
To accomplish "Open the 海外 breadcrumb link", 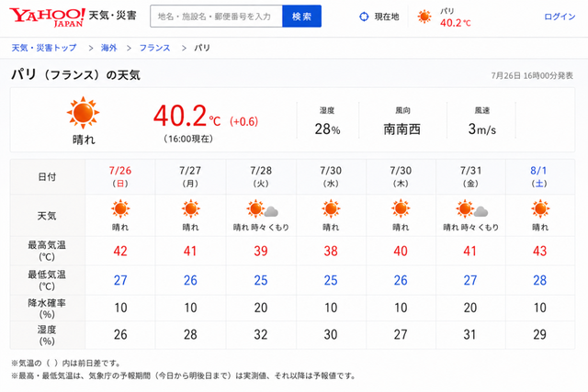I will tap(108, 48).
